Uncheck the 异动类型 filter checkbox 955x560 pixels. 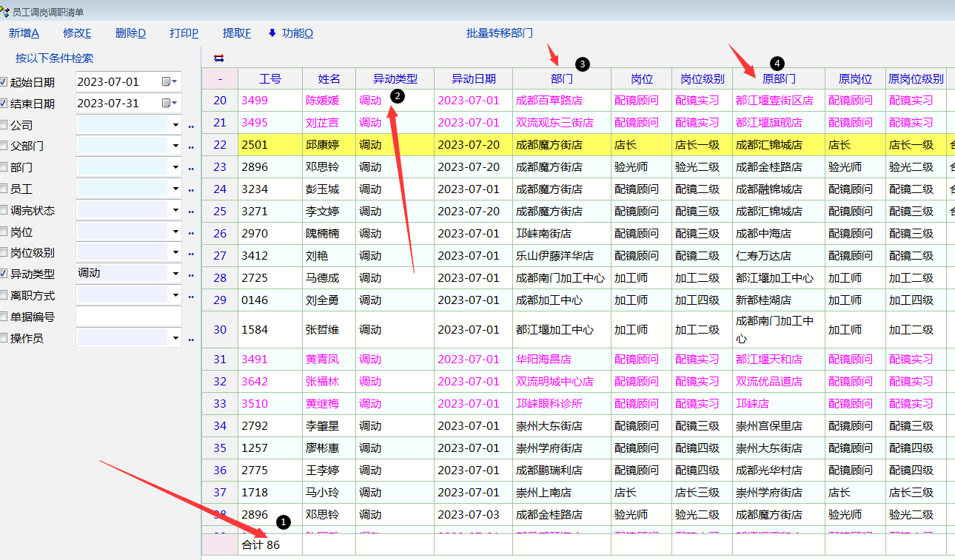coord(4,274)
